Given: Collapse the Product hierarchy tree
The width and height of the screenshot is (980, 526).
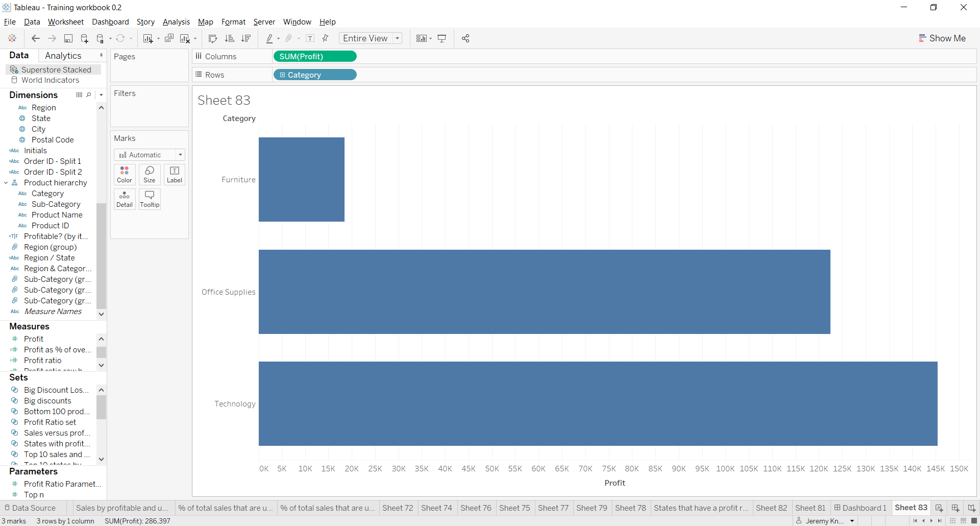Looking at the screenshot, I should [x=6, y=183].
